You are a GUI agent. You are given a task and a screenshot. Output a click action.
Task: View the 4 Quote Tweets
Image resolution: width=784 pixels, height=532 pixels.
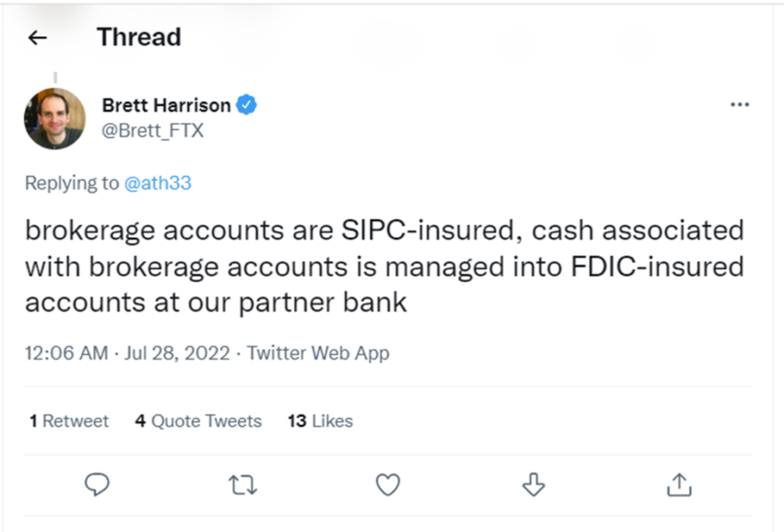pyautogui.click(x=198, y=421)
